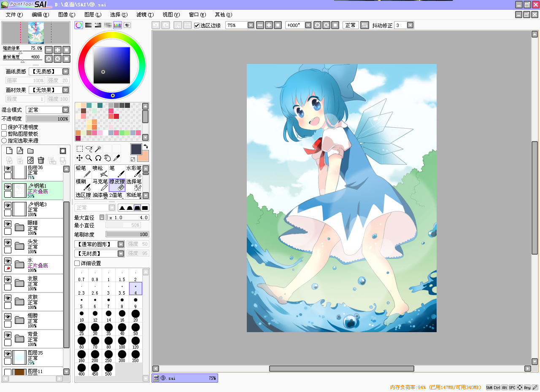The height and width of the screenshot is (392, 540).
Task: Open the 滤镜 menu
Action: click(x=145, y=14)
